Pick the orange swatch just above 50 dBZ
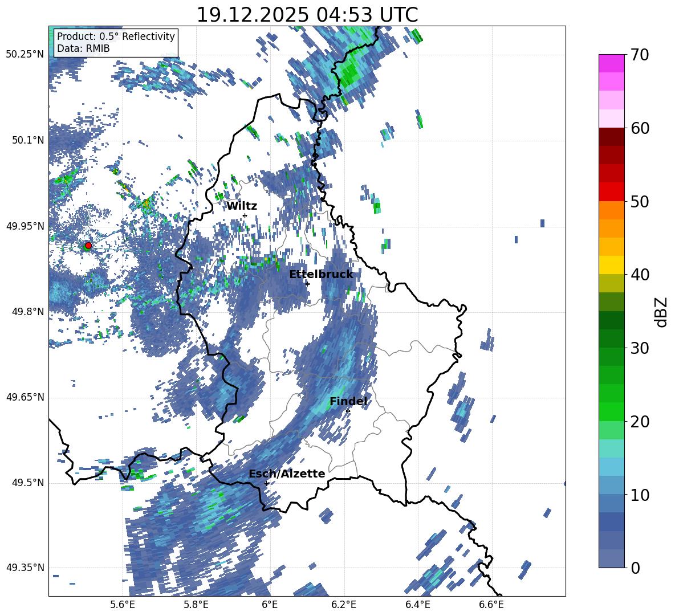The height and width of the screenshot is (616, 675). pos(611,210)
